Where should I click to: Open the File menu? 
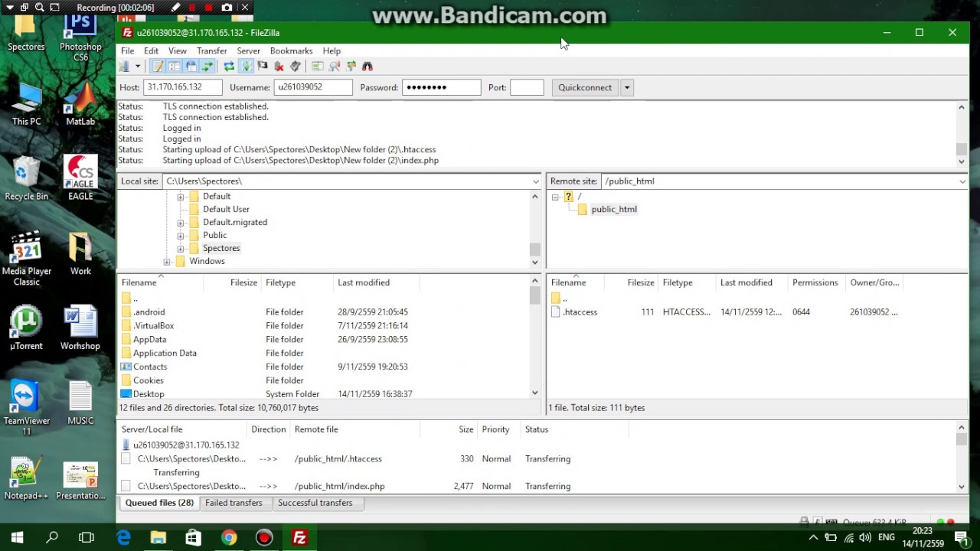click(x=127, y=51)
